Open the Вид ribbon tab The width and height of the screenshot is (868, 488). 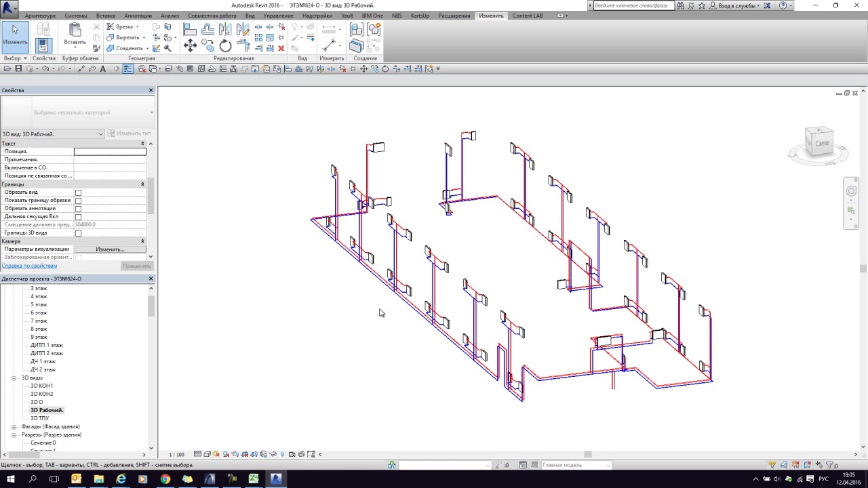click(x=250, y=16)
